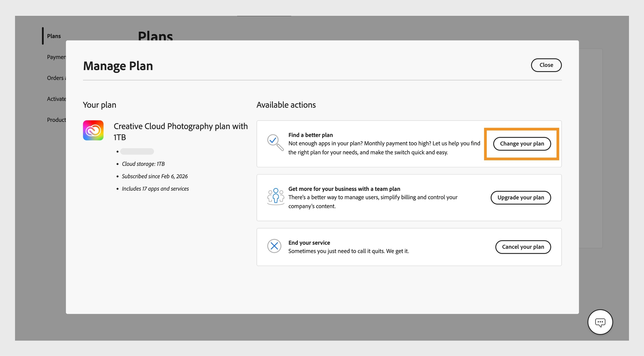The width and height of the screenshot is (644, 356).
Task: Click the masked plan detail placeholder bar
Action: tap(138, 151)
